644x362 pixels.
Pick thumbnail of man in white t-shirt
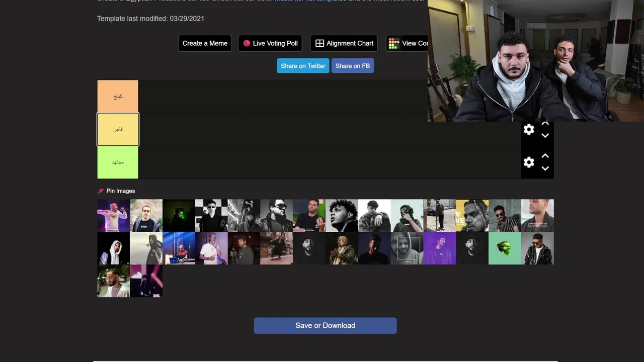(x=211, y=248)
